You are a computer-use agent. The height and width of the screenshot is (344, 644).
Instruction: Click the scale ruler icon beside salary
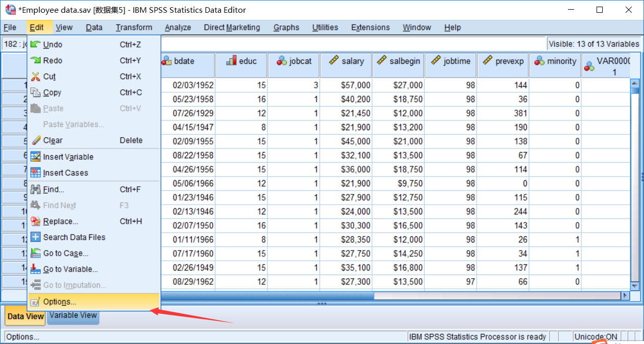(334, 61)
